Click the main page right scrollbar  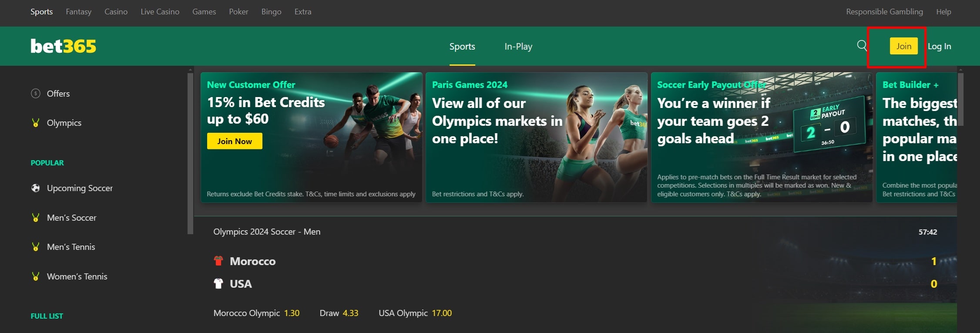tap(961, 99)
